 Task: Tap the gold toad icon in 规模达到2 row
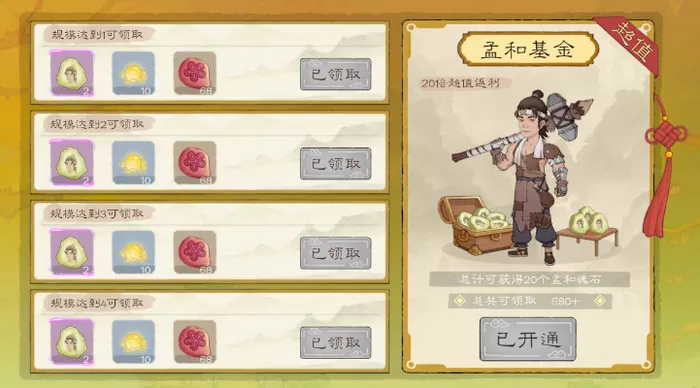(x=133, y=163)
